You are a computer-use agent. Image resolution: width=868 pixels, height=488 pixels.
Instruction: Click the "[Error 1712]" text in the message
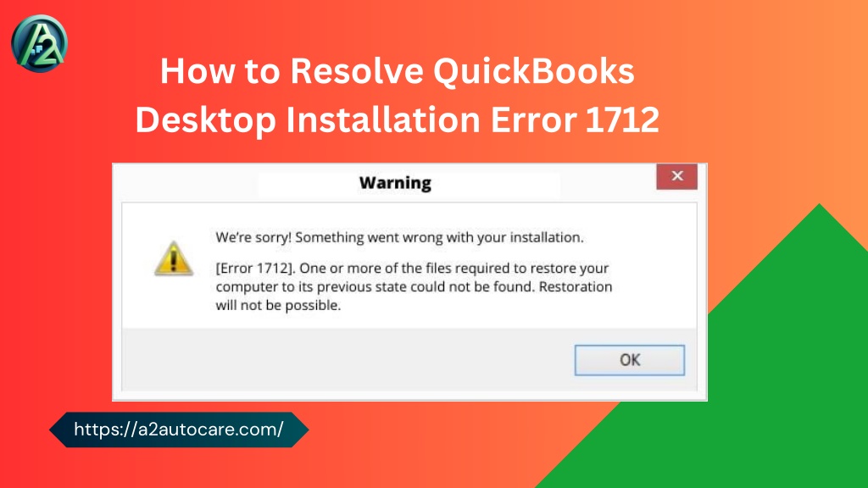point(256,269)
